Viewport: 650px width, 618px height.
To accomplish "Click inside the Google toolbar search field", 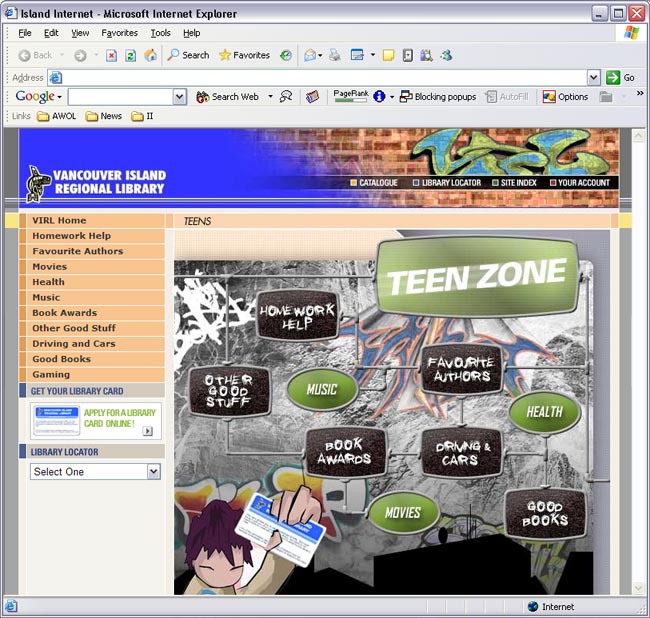I will pos(119,97).
